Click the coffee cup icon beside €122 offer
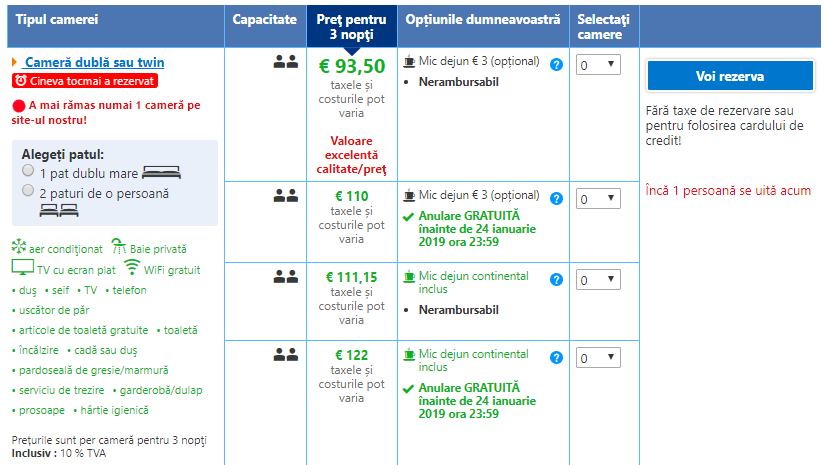Image resolution: width=828 pixels, height=465 pixels. [408, 355]
